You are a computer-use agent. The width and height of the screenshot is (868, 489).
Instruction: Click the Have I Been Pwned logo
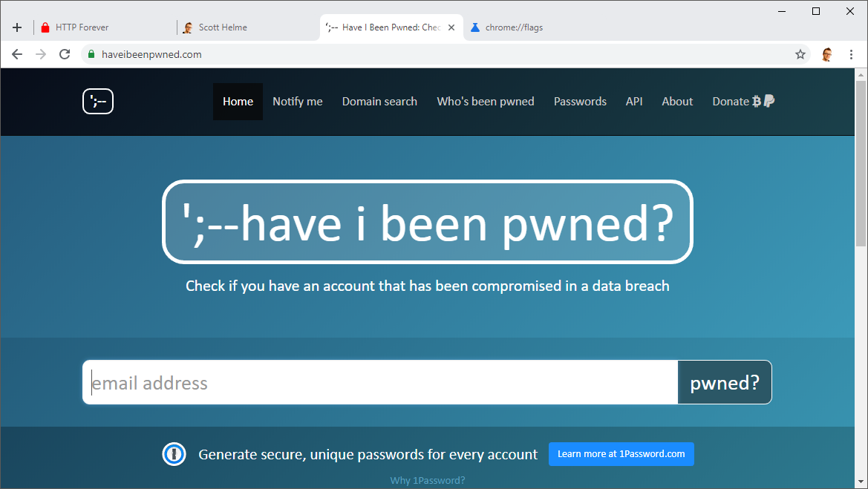coord(97,102)
